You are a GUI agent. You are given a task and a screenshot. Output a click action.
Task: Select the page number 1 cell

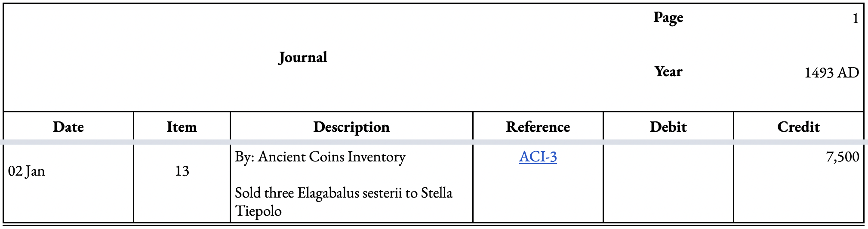point(799,18)
